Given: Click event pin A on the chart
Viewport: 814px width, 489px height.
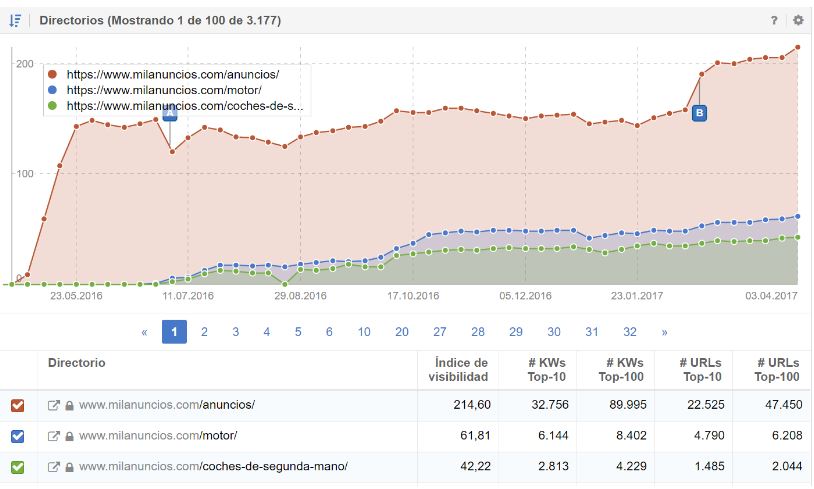Looking at the screenshot, I should 170,113.
